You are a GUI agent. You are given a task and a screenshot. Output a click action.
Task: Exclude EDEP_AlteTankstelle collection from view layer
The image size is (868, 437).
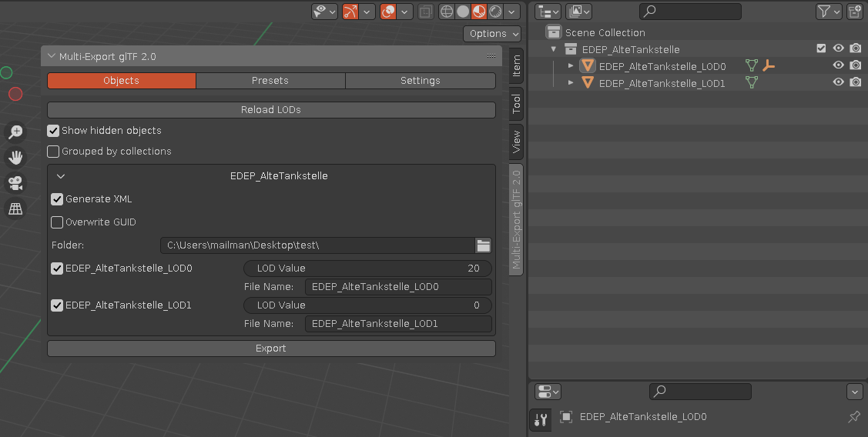click(822, 48)
